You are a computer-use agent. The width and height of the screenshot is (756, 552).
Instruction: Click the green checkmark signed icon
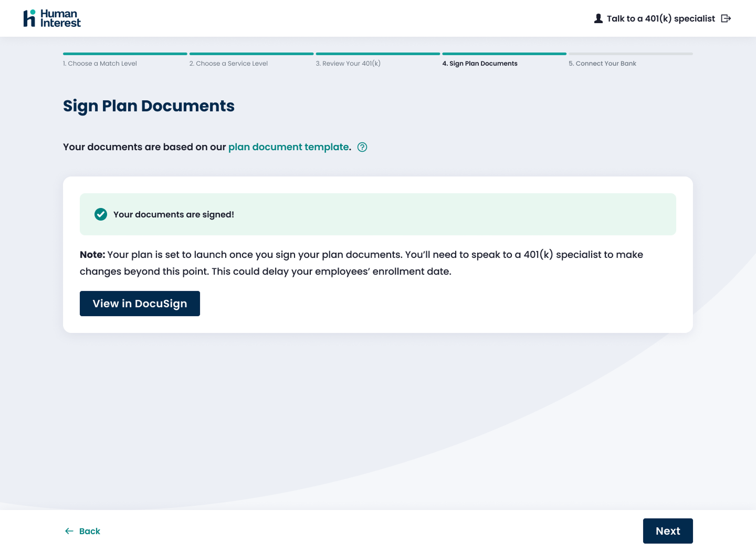point(101,214)
